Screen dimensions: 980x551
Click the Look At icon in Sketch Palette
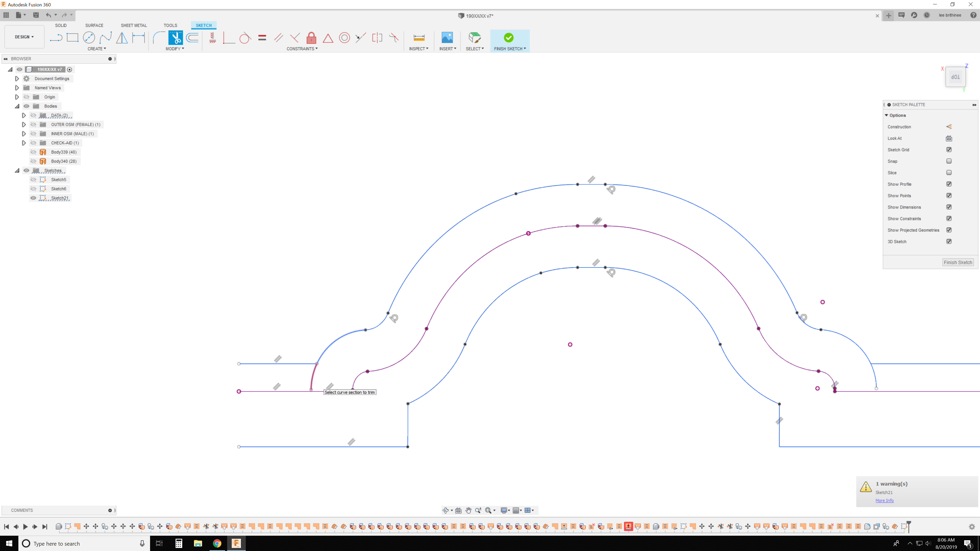pyautogui.click(x=949, y=138)
